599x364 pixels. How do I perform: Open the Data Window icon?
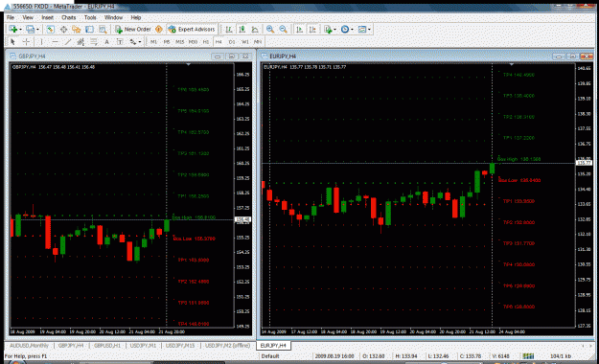tap(63, 30)
